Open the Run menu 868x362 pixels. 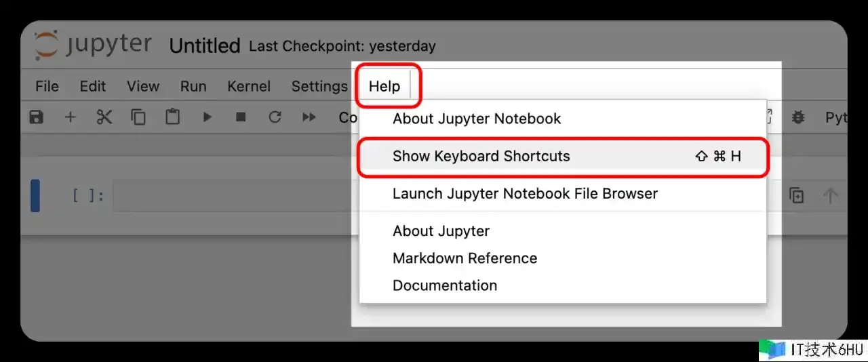point(193,86)
